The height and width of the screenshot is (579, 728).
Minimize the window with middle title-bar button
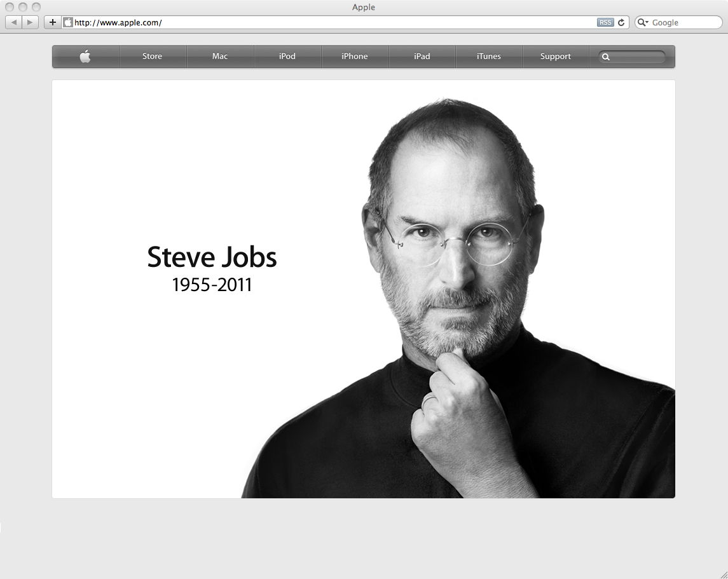[23, 7]
